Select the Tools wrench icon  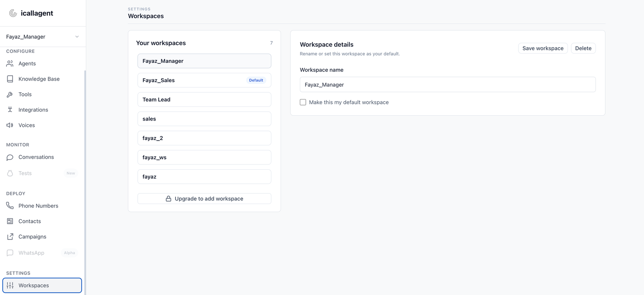[x=10, y=94]
